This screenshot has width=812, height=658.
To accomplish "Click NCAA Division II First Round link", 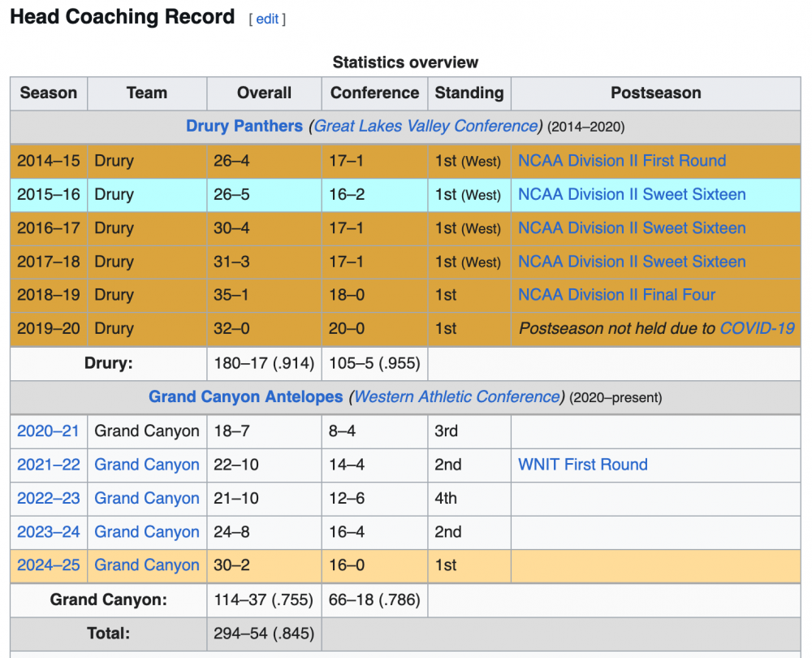I will (622, 161).
